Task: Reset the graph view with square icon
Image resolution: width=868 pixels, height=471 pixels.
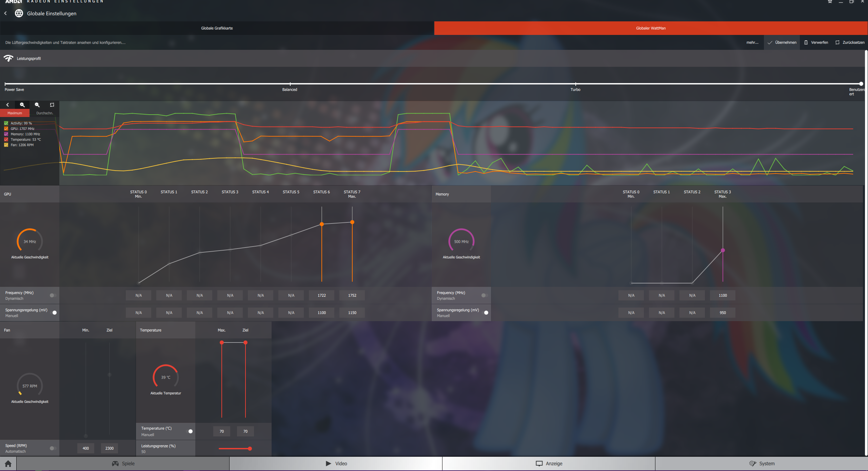Action: pos(52,105)
